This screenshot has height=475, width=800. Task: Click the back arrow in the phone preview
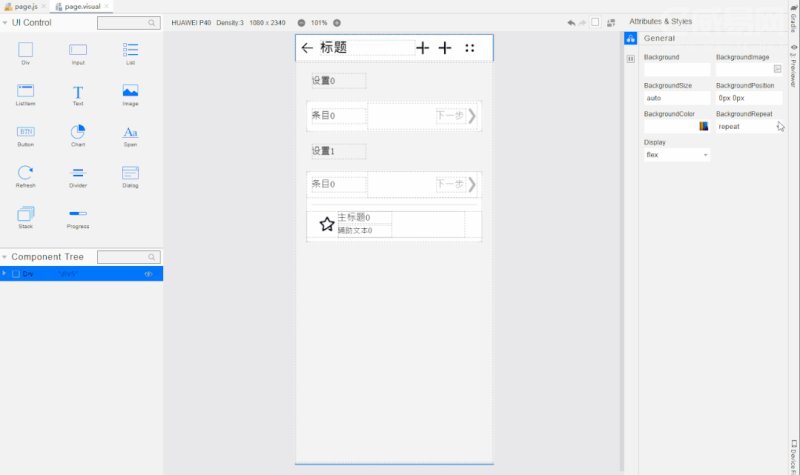307,48
